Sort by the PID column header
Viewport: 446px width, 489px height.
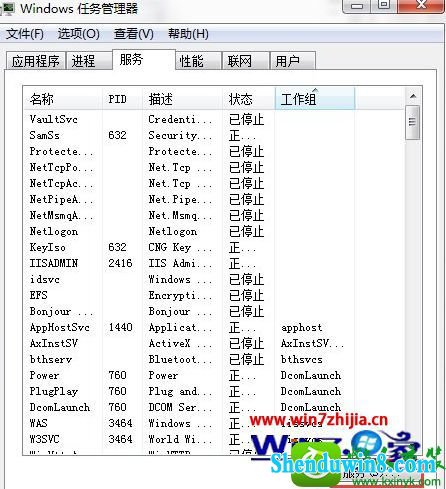[x=122, y=99]
